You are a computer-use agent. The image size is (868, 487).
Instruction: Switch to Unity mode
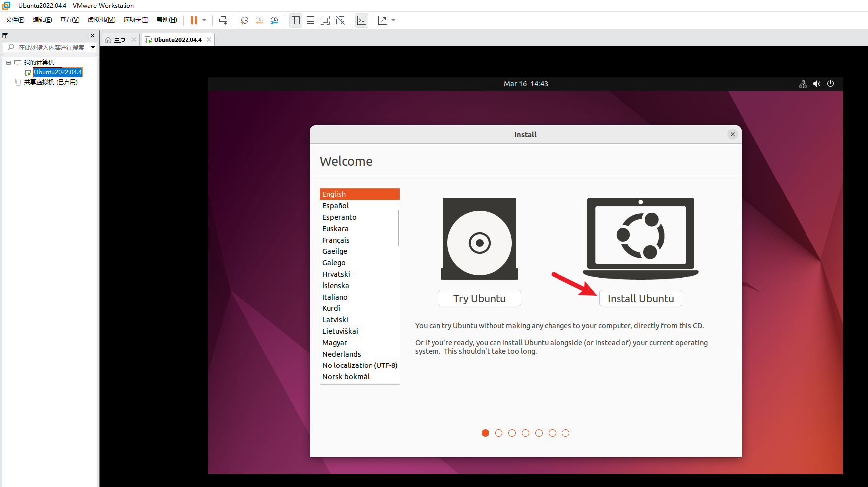340,20
